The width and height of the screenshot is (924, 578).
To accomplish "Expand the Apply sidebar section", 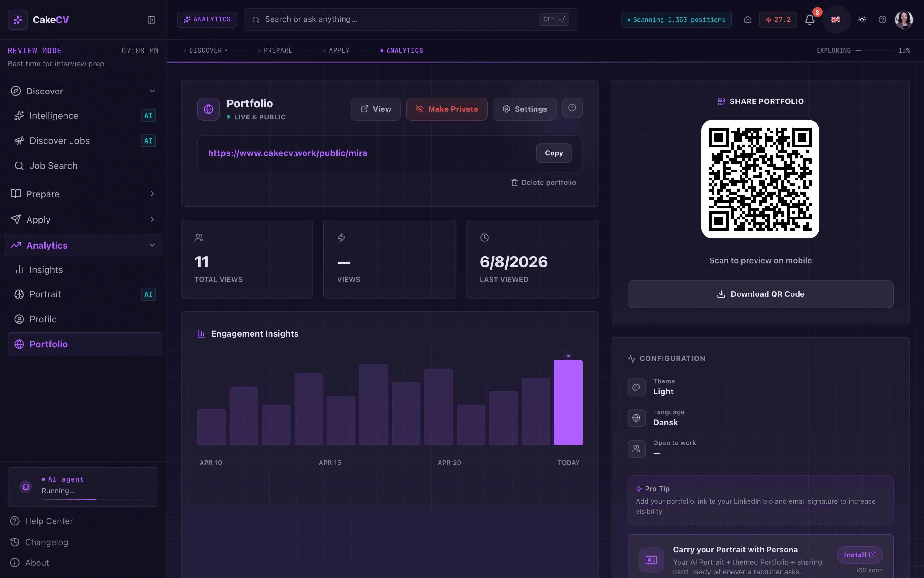I will pos(83,219).
